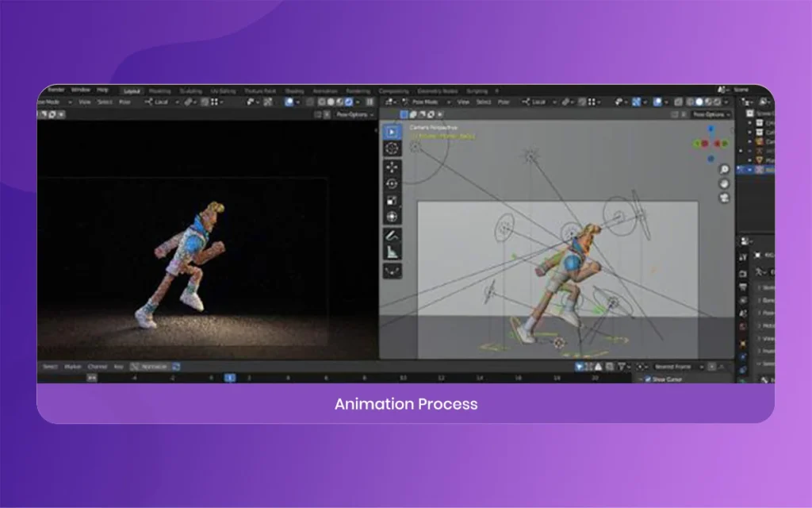
Task: Open the Render menu
Action: [x=56, y=90]
